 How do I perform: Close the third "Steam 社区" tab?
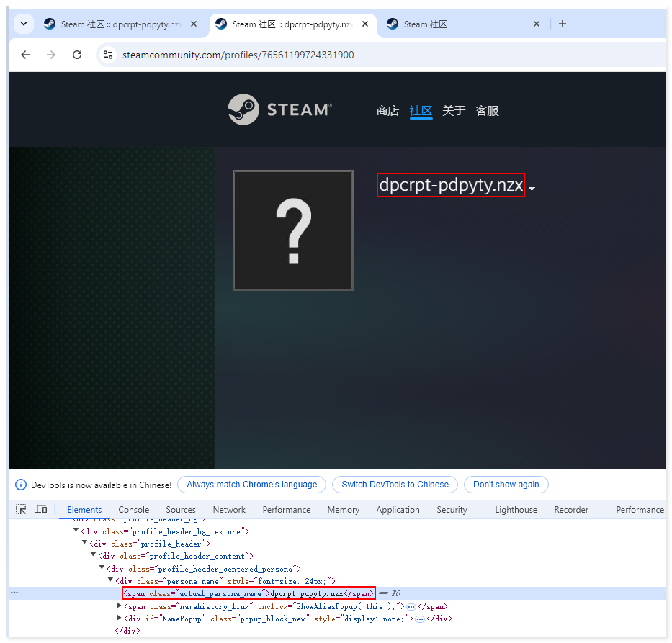pyautogui.click(x=537, y=24)
